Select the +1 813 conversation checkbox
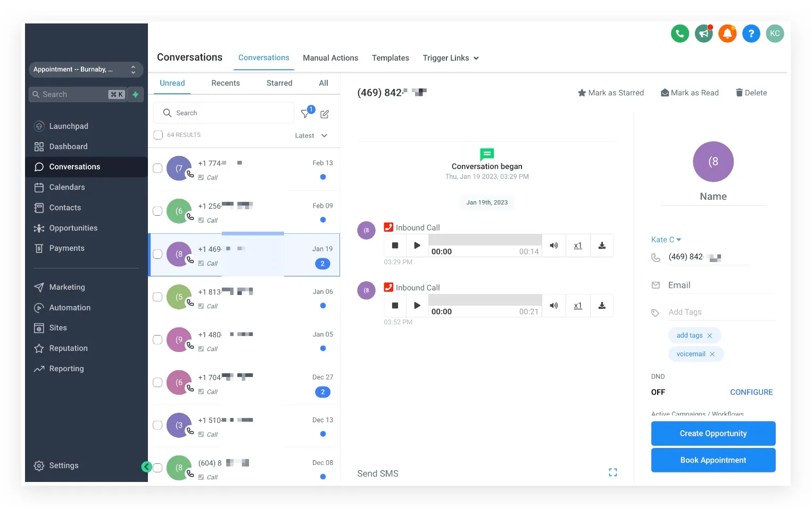Screen dimensions: 812x507 tap(158, 297)
